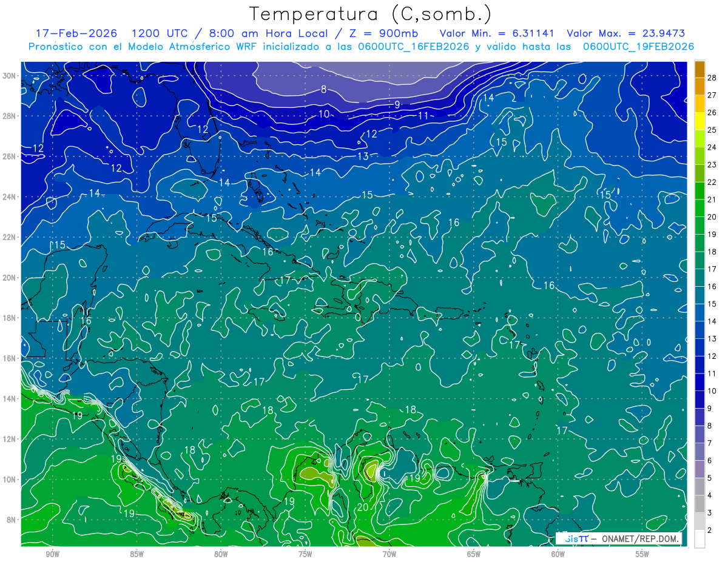Screen dimensions: 728x562
Task: Click the GisΠ logo in credit box
Action: [x=576, y=538]
